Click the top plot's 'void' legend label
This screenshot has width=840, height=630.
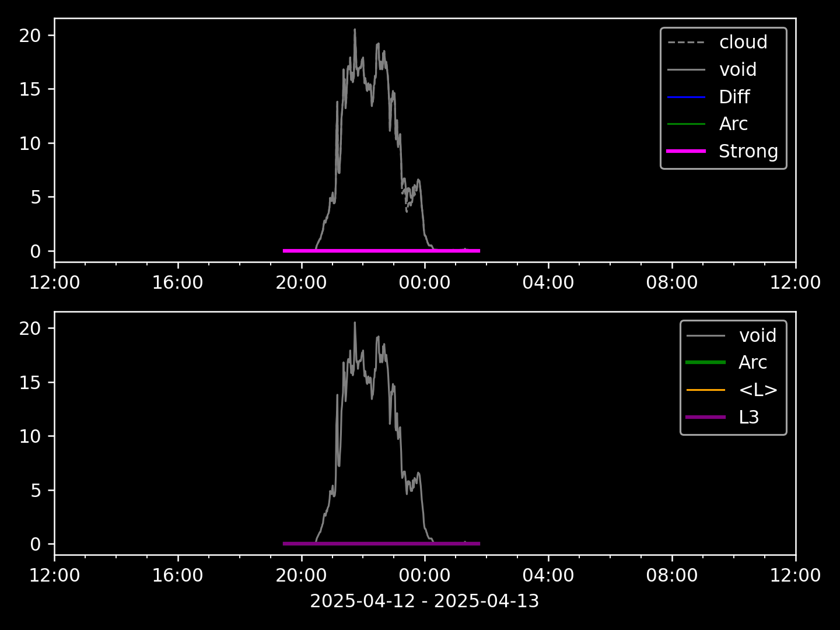pyautogui.click(x=738, y=69)
